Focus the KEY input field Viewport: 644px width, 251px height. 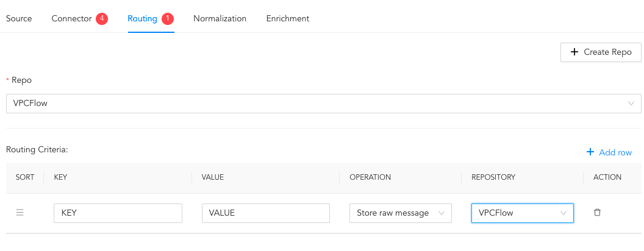(x=118, y=213)
